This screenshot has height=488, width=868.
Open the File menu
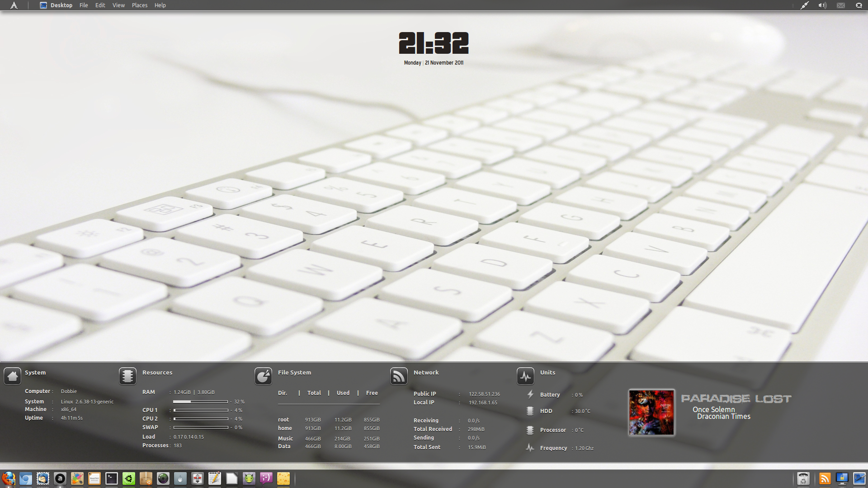tap(84, 5)
